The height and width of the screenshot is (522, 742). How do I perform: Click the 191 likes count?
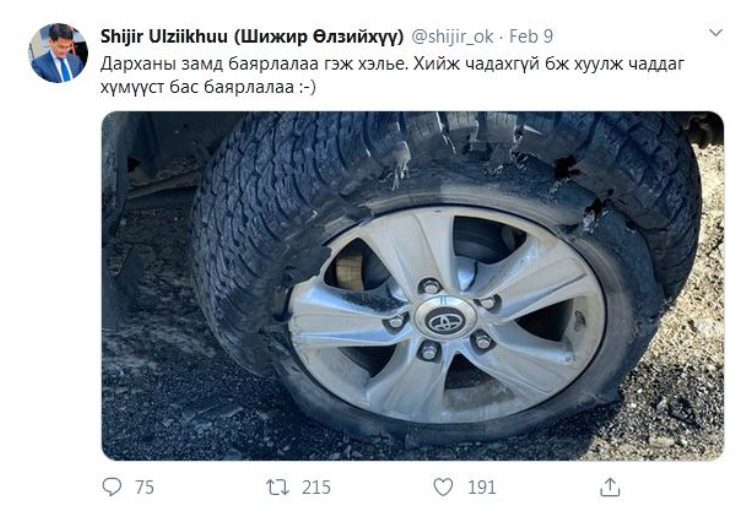[x=482, y=487]
